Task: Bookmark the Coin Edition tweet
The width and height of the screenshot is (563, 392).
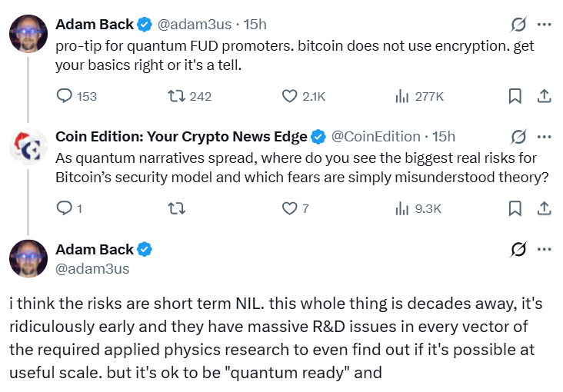Action: (x=515, y=208)
